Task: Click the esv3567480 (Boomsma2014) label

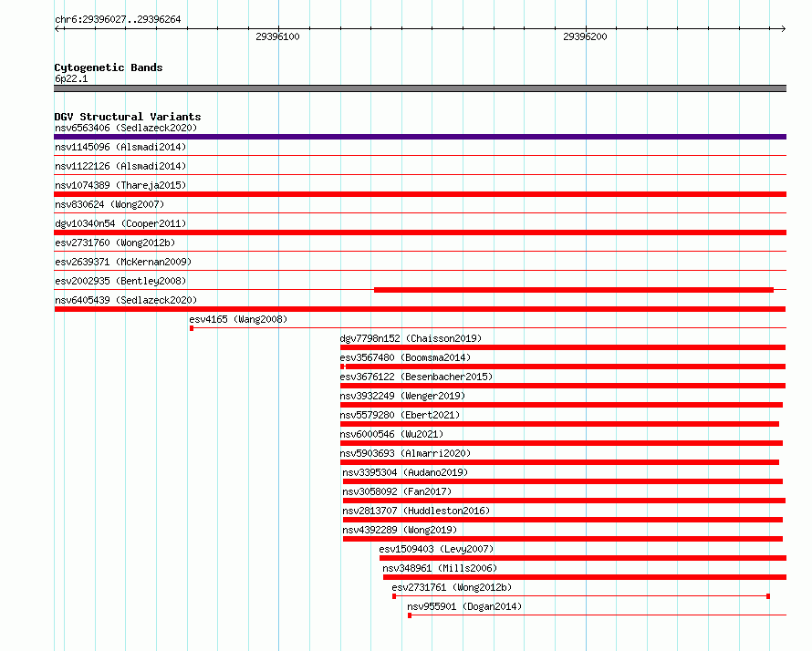Action: pyautogui.click(x=405, y=357)
